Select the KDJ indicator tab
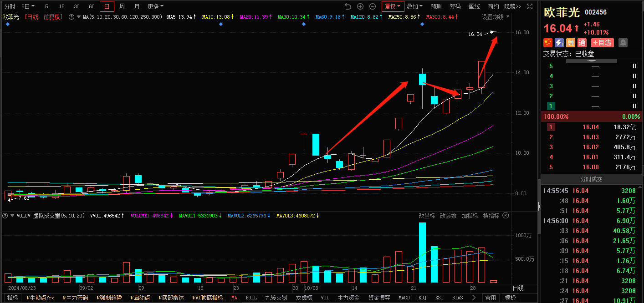This screenshot has width=644, height=303. [423, 298]
